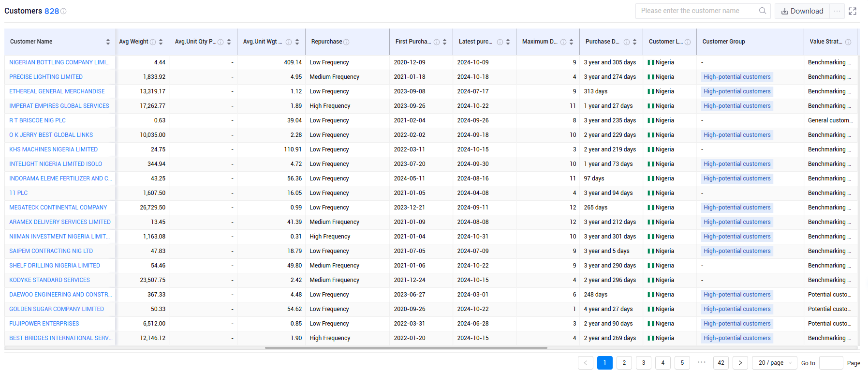The height and width of the screenshot is (372, 868).
Task: Click the Avg.Unit Wgt info icon
Action: [x=289, y=42]
